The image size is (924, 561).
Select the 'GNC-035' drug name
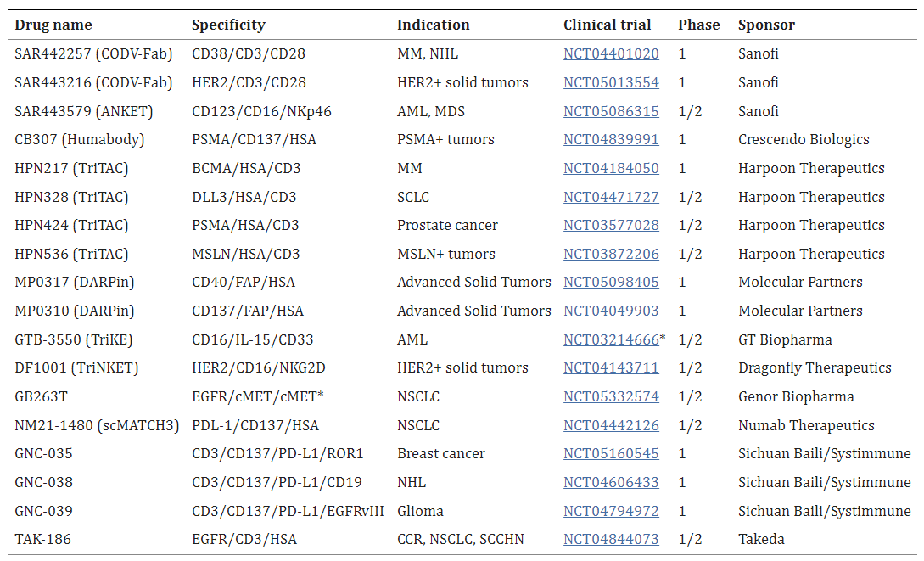pos(43,454)
